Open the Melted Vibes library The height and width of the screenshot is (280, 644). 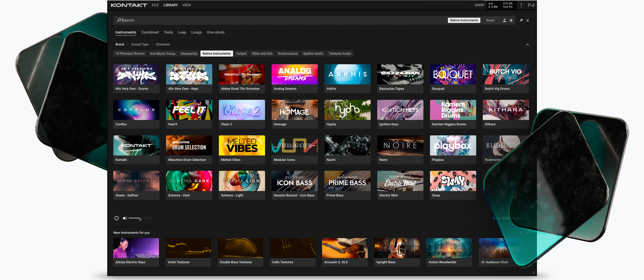[x=242, y=150]
